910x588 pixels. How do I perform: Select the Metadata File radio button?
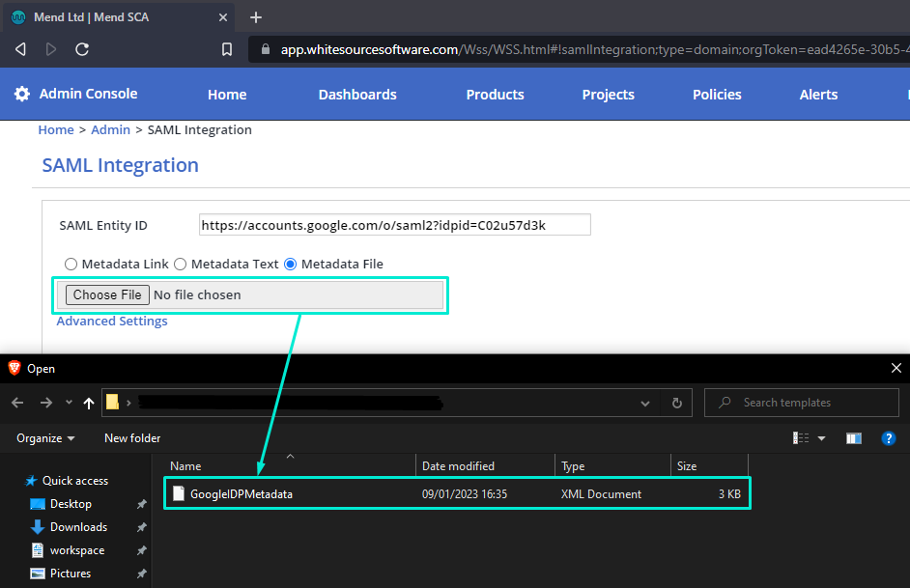point(290,265)
